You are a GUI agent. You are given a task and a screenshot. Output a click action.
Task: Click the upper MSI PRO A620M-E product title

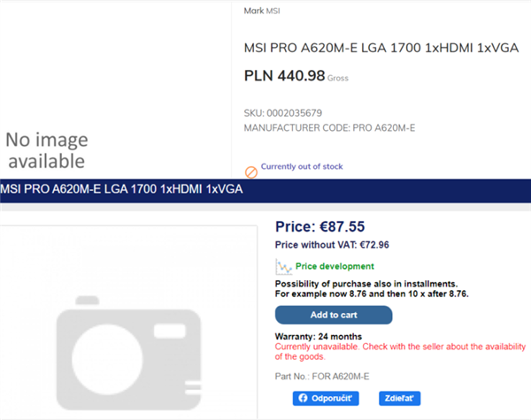click(x=381, y=48)
